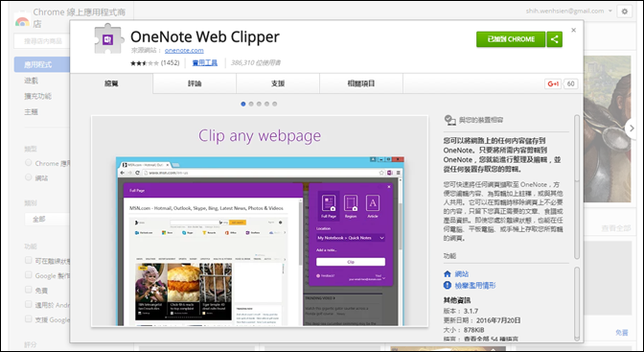The height and width of the screenshot is (352, 644).
Task: Switch to the 總覽 tab
Action: coord(111,83)
